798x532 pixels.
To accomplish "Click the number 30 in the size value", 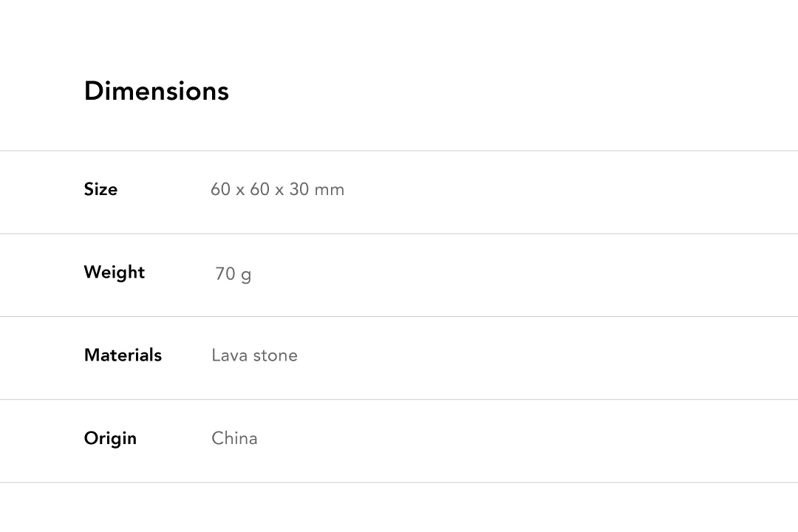I will (x=299, y=189).
